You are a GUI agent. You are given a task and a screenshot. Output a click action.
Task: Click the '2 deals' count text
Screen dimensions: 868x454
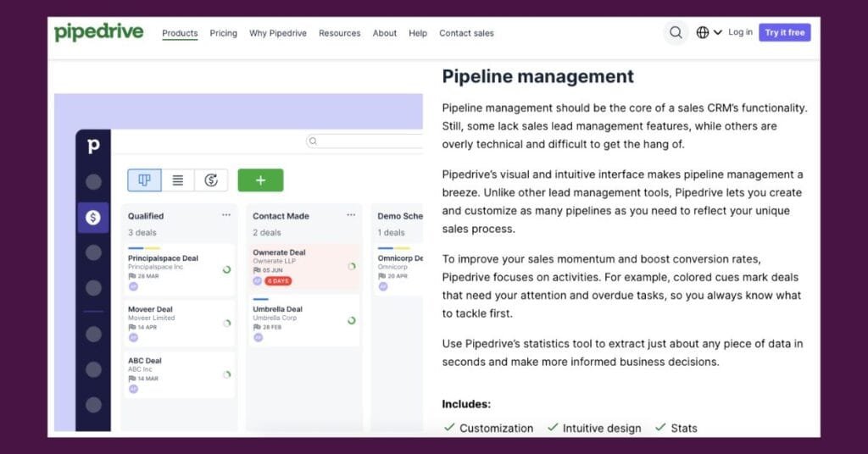267,233
